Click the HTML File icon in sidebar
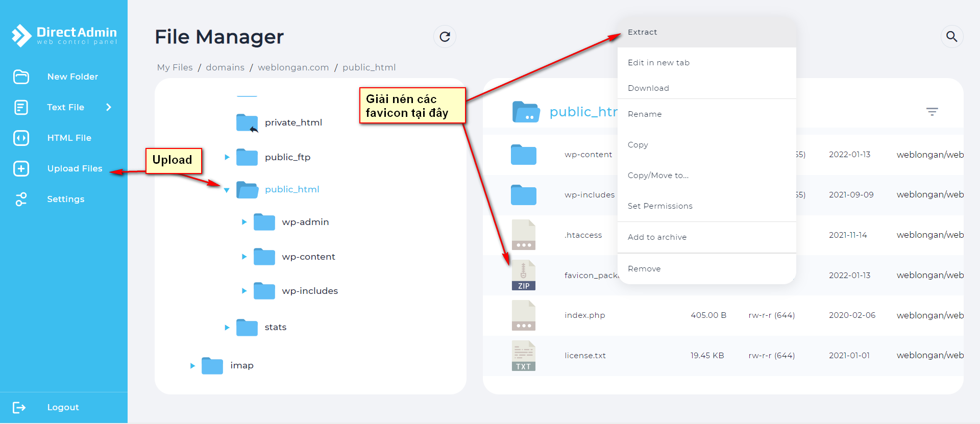980x424 pixels. [x=21, y=138]
